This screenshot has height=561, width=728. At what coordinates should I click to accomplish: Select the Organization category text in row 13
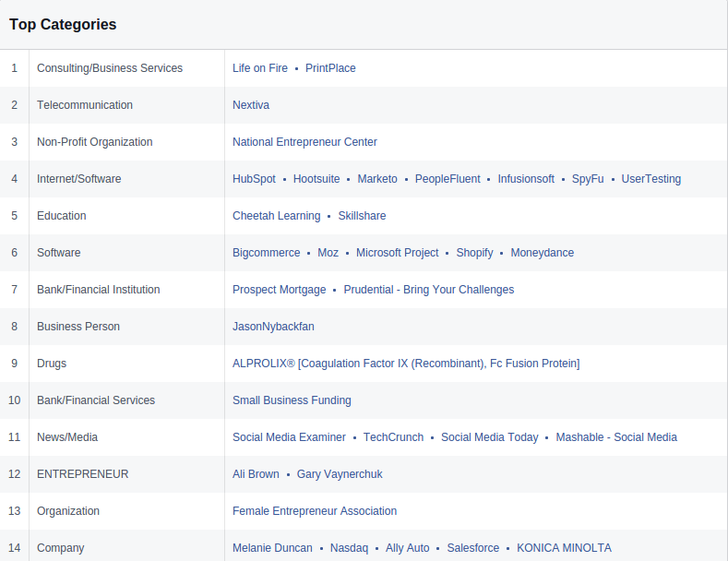(68, 511)
